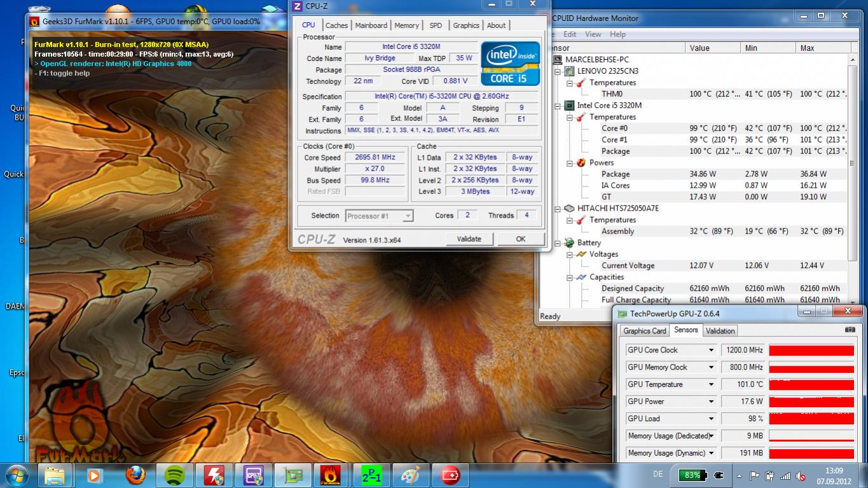Open Spotify from the taskbar
The height and width of the screenshot is (488, 868).
[x=174, y=475]
